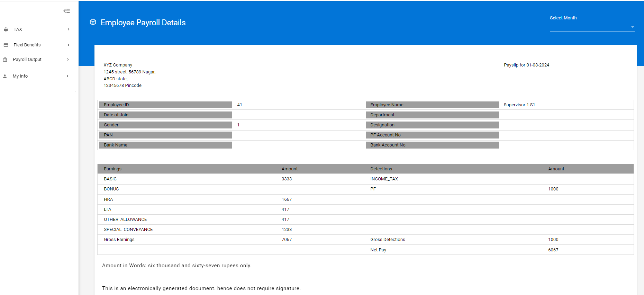Click the Select Month label
644x295 pixels.
tap(563, 18)
